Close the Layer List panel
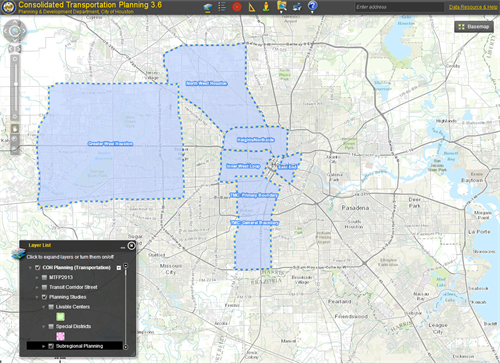Viewport: 500px width, 363px height. (x=131, y=246)
